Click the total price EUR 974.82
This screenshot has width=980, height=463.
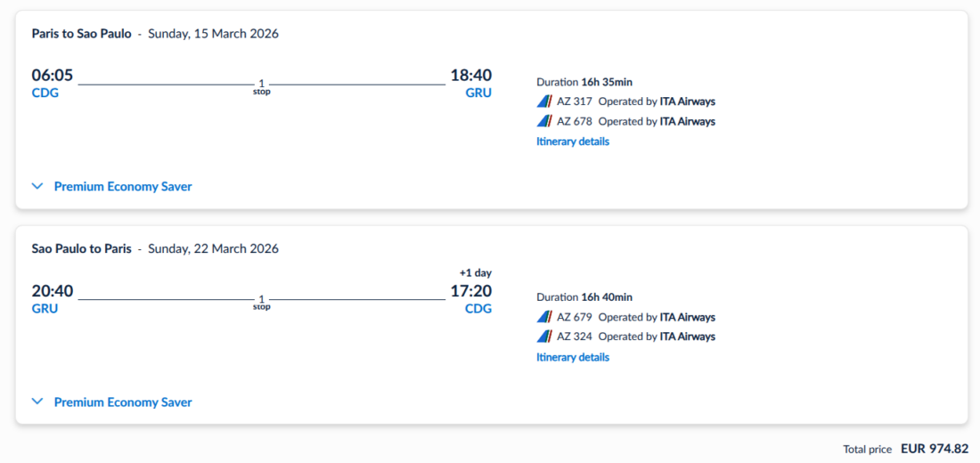[935, 449]
